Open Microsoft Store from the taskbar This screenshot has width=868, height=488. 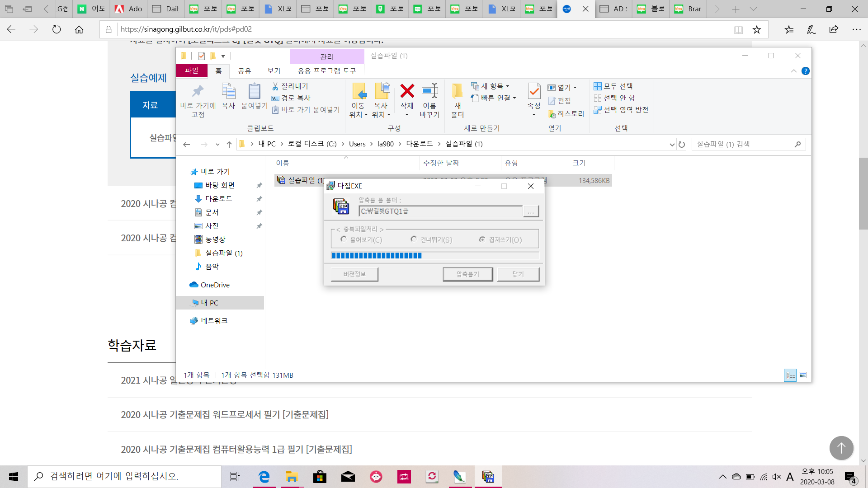[320, 477]
